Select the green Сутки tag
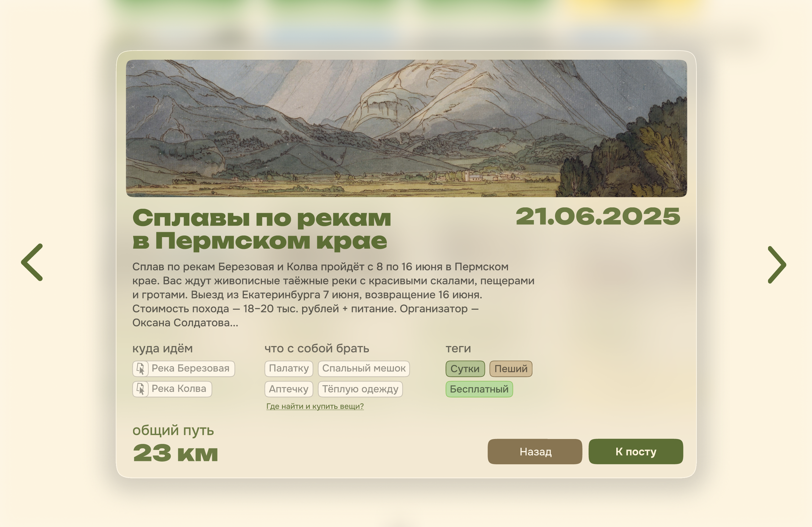 [x=465, y=369]
